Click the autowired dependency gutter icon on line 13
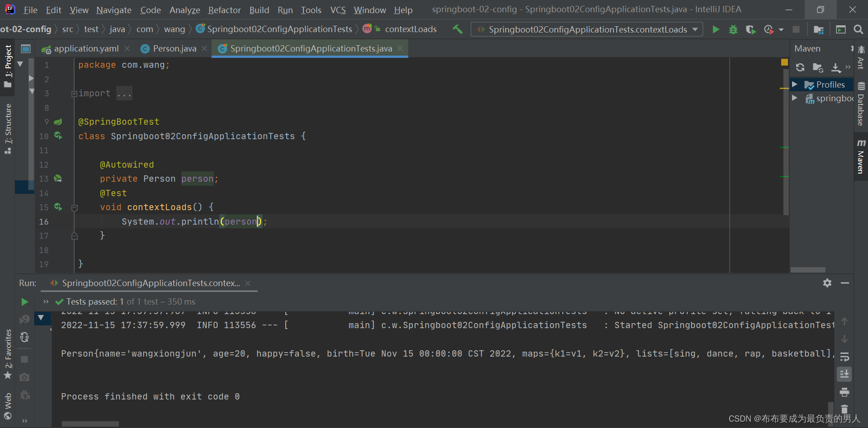The image size is (868, 428). point(58,179)
